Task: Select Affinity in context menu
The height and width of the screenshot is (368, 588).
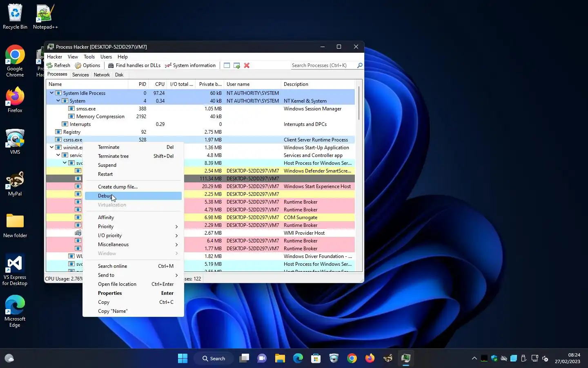Action: (133, 218)
